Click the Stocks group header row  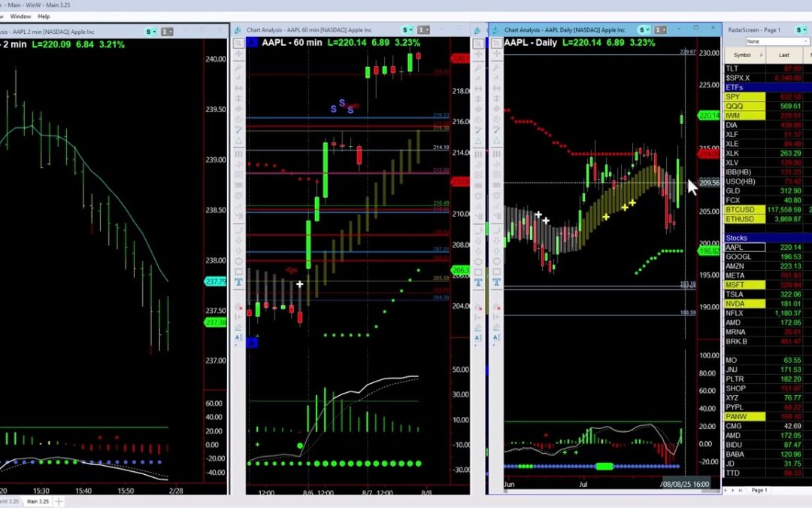click(768, 238)
